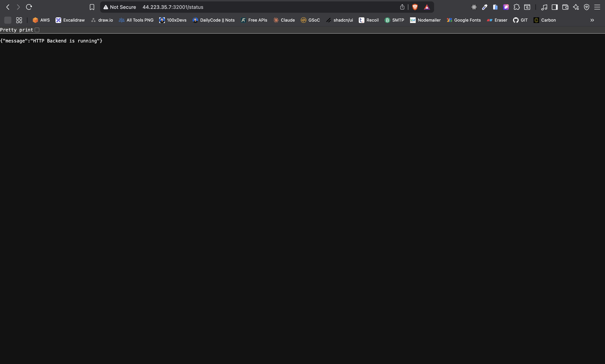Screen dimensions: 605x364
Task: Click the Not Secure site info indicator
Action: 120,7
